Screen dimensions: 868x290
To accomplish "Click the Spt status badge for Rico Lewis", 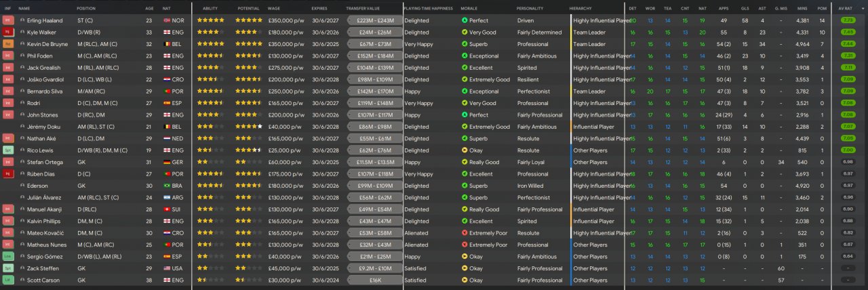I will click(x=8, y=150).
